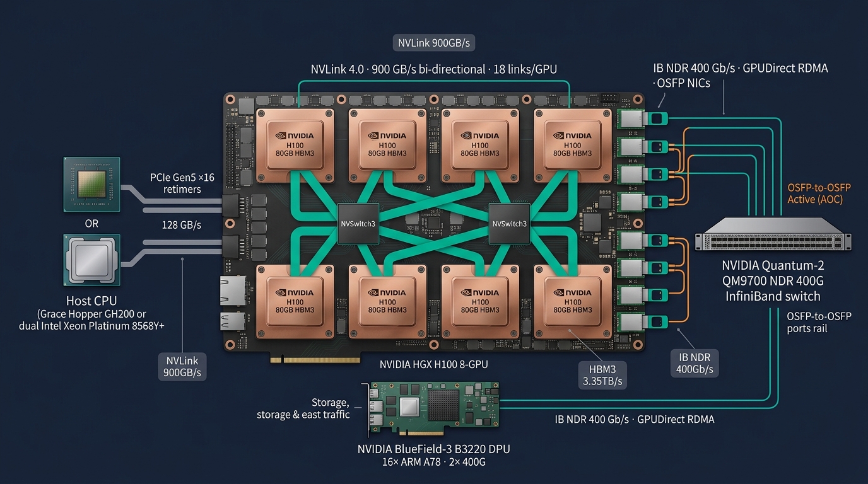
Task: Click the 'NVIDIA BlueField-3 B3220 DPU' label
Action: click(433, 449)
